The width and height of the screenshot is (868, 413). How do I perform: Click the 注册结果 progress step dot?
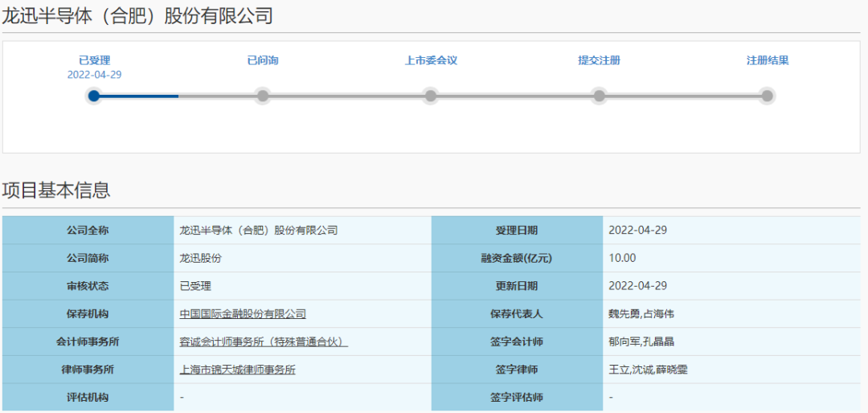coord(768,96)
